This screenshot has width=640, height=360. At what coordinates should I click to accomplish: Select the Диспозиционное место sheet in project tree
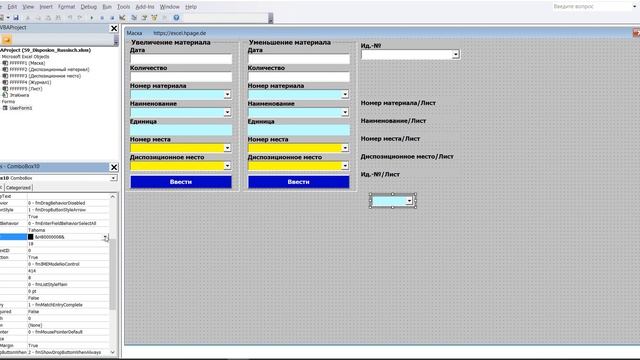pyautogui.click(x=45, y=76)
